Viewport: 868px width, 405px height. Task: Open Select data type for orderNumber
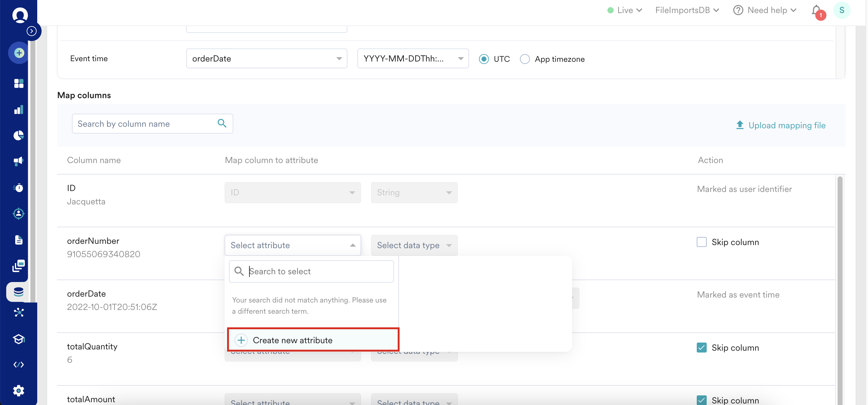[414, 245]
